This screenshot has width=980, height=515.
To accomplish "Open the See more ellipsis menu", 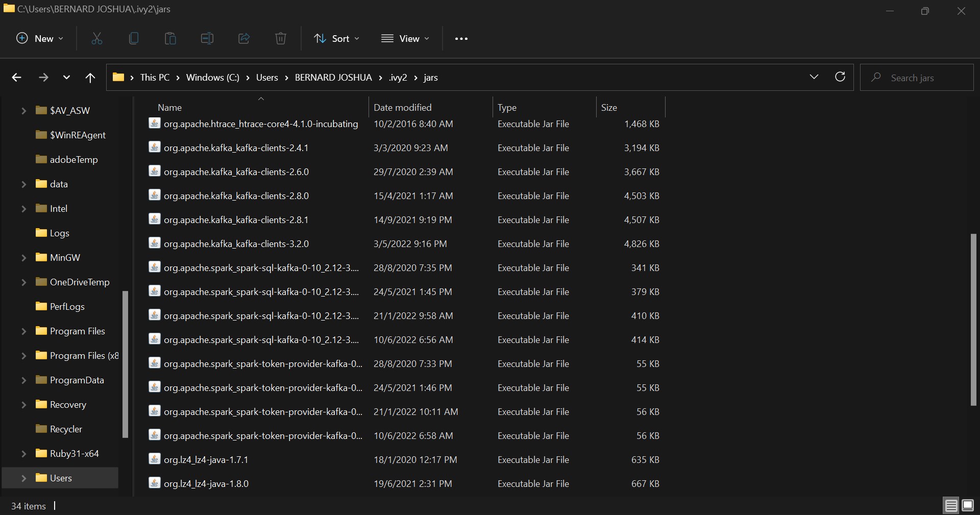I will (461, 39).
